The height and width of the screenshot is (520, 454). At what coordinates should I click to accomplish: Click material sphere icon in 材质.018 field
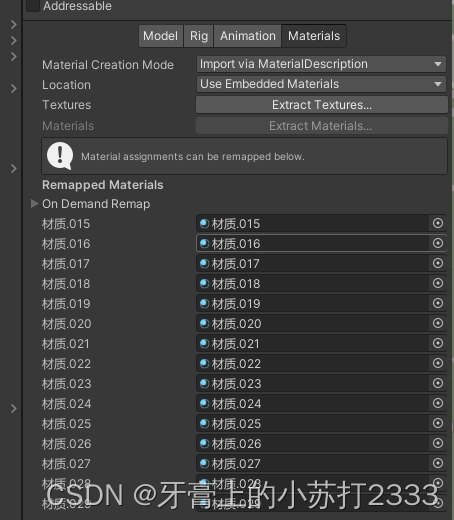204,283
